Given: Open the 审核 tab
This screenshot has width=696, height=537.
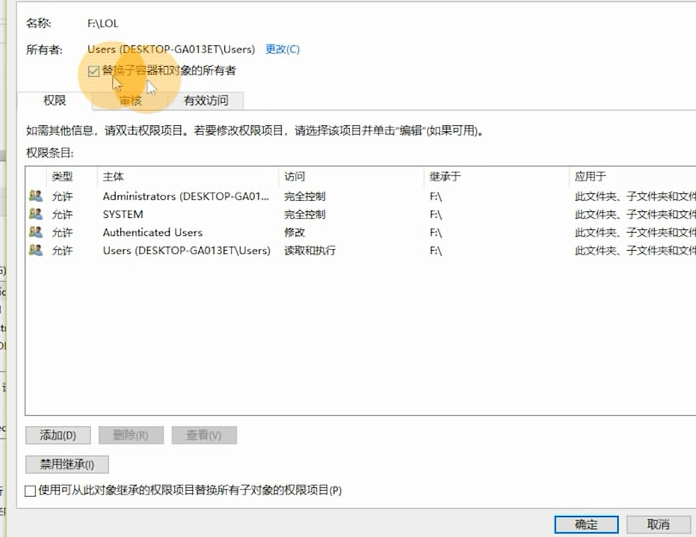Looking at the screenshot, I should pos(130,101).
